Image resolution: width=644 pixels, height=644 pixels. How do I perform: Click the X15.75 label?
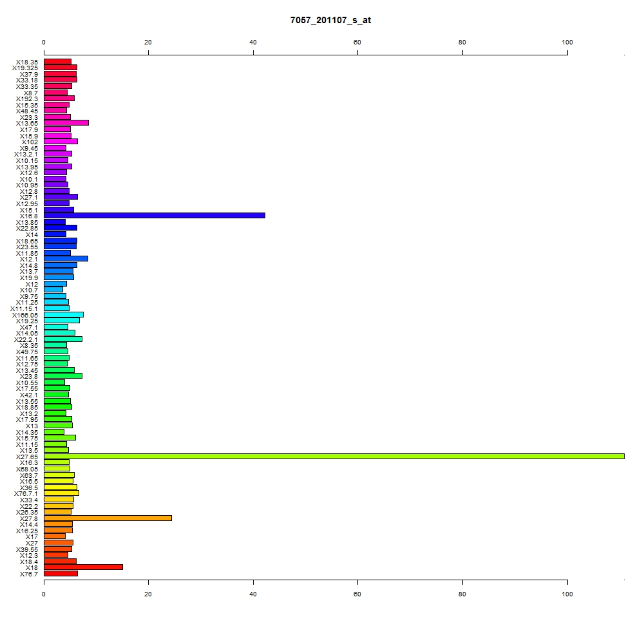point(26,438)
